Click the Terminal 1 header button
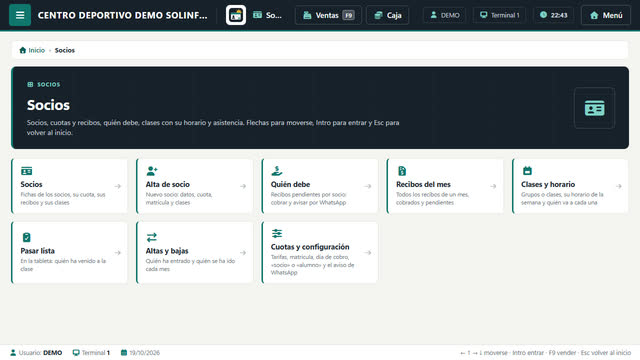This screenshot has width=640, height=360. (x=499, y=15)
